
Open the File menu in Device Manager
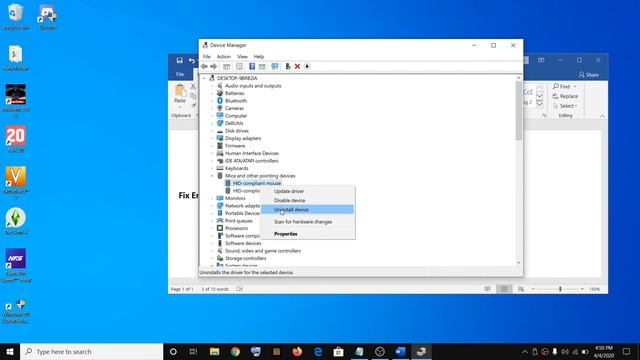[207, 56]
